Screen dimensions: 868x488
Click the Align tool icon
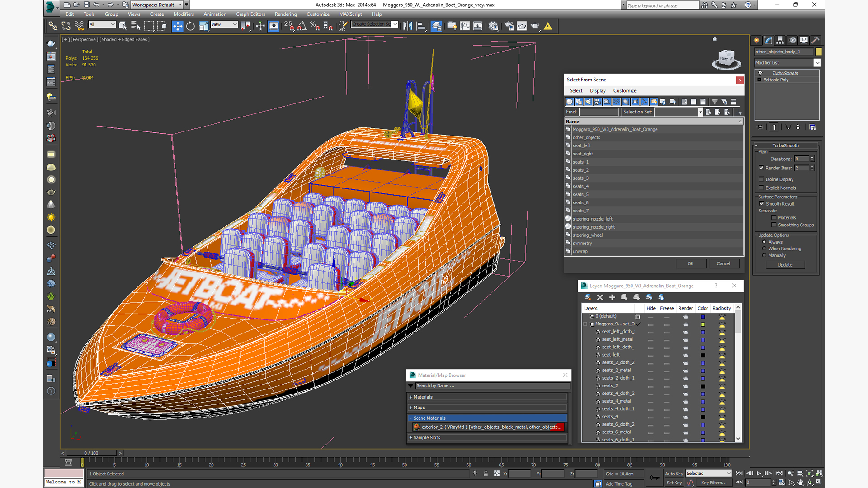point(421,26)
